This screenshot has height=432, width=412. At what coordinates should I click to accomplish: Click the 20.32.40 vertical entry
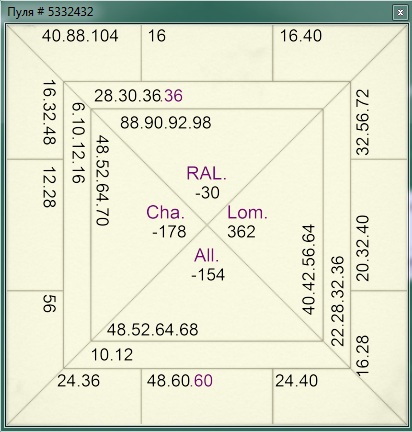pos(363,248)
